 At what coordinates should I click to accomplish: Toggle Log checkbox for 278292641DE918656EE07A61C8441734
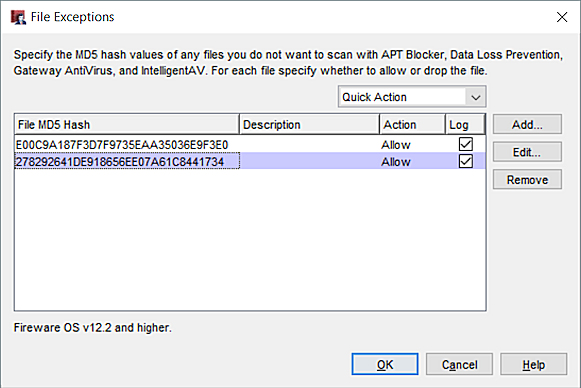coord(465,161)
